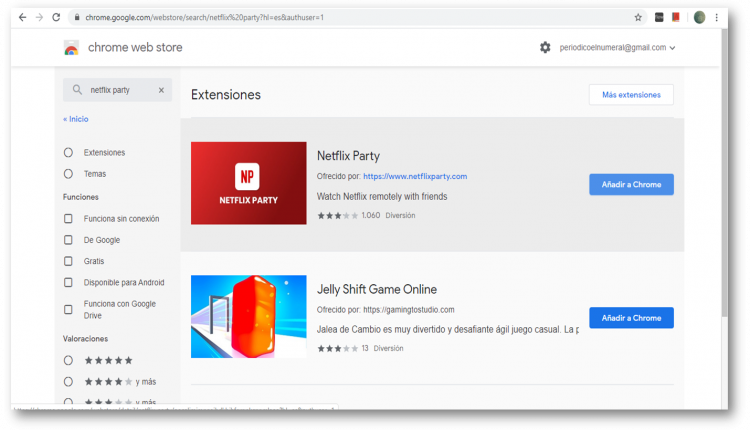The width and height of the screenshot is (750, 430).
Task: Select the Extensiones radio button
Action: (x=68, y=152)
